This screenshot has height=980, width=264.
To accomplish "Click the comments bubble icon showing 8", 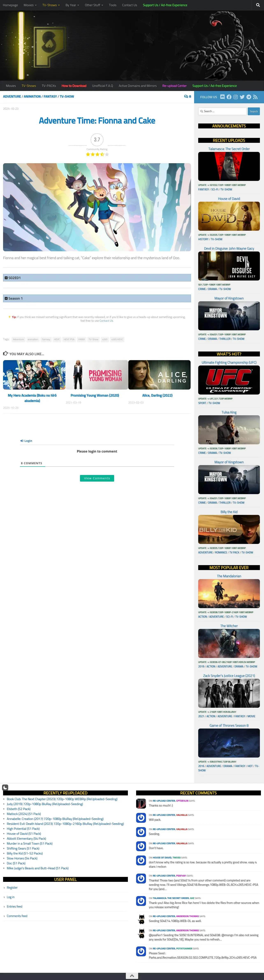I will (187, 97).
